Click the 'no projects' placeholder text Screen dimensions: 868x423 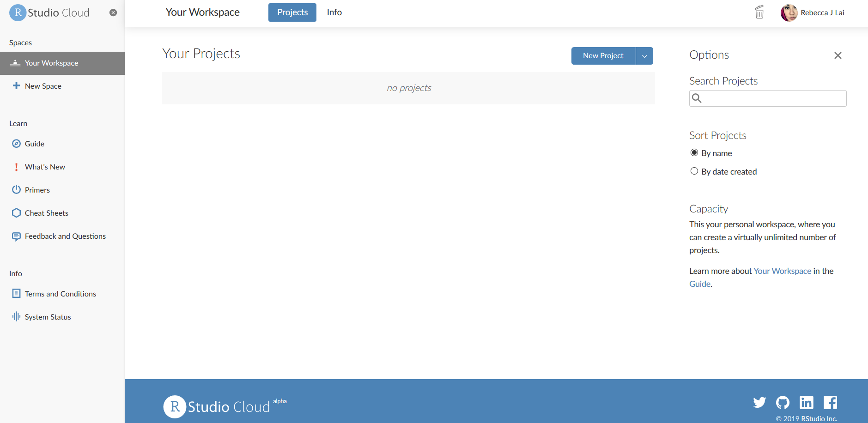pyautogui.click(x=409, y=88)
